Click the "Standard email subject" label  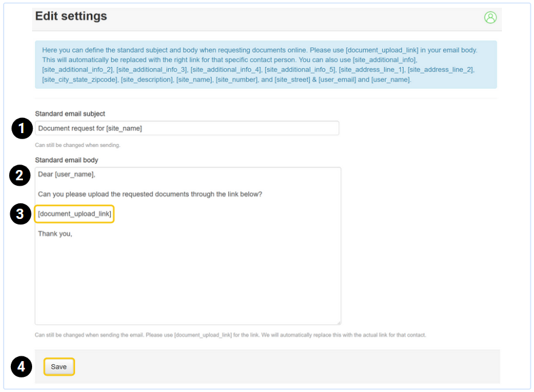click(x=70, y=114)
